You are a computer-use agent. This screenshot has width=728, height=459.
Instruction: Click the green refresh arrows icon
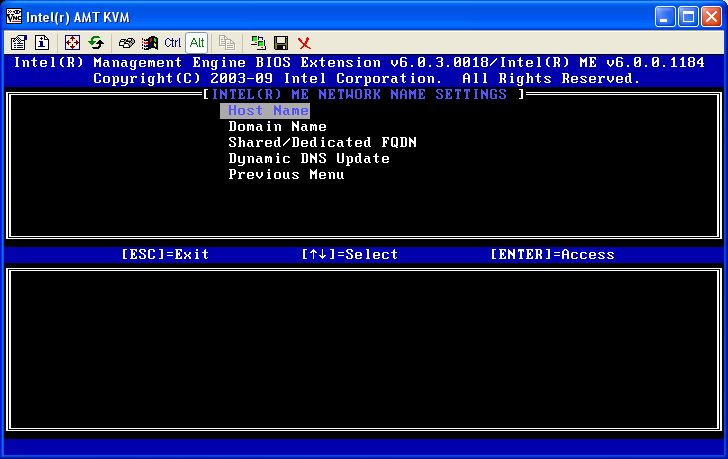[x=96, y=43]
